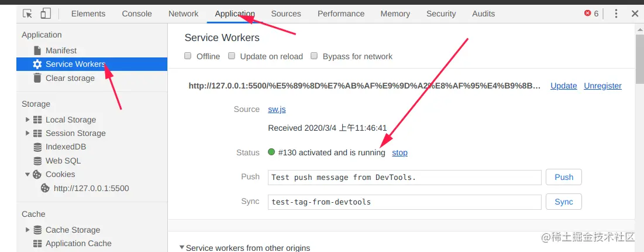
Task: Select Cache Storage in the sidebar
Action: point(73,230)
